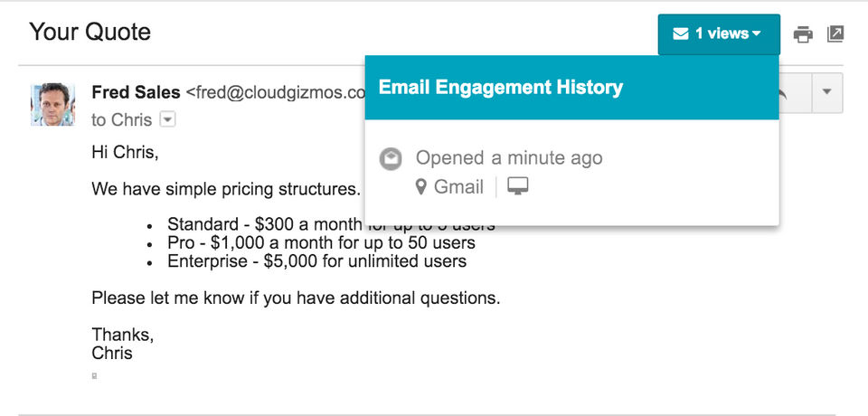Screen dimensions: 868x416
Task: Click the envelope icon in views button
Action: click(680, 34)
